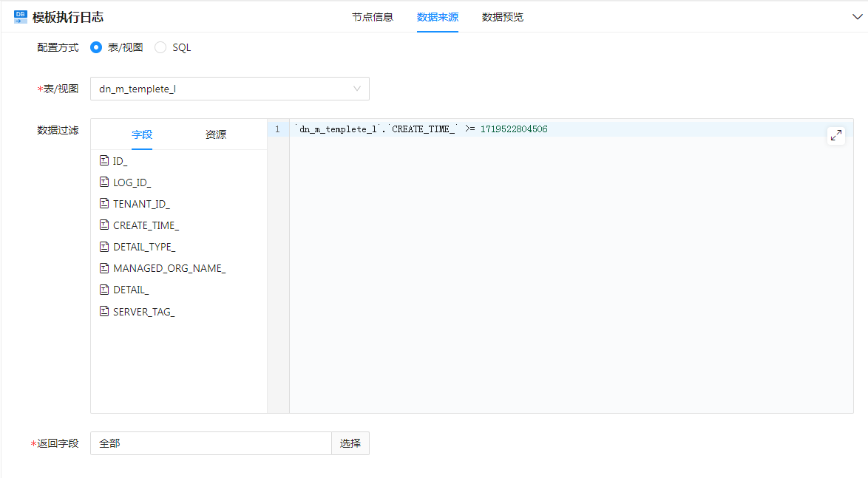The image size is (868, 478).
Task: Click the SERVER_TAG_ field icon
Action: (104, 311)
